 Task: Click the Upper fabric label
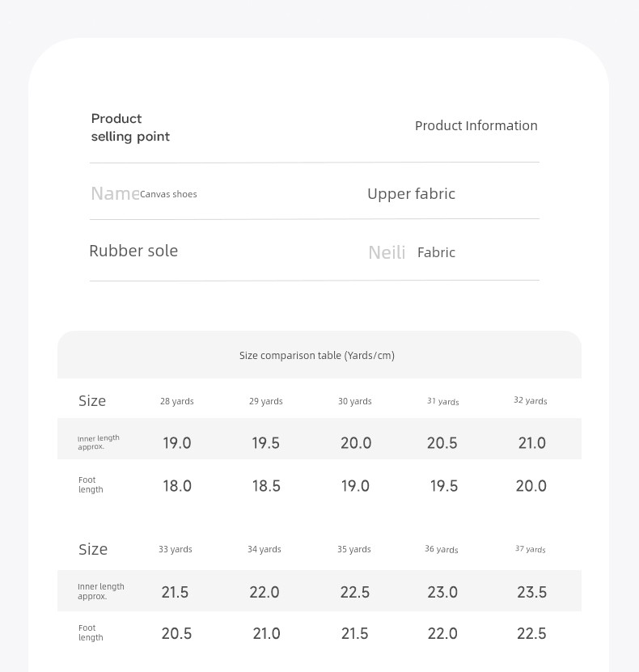(411, 194)
